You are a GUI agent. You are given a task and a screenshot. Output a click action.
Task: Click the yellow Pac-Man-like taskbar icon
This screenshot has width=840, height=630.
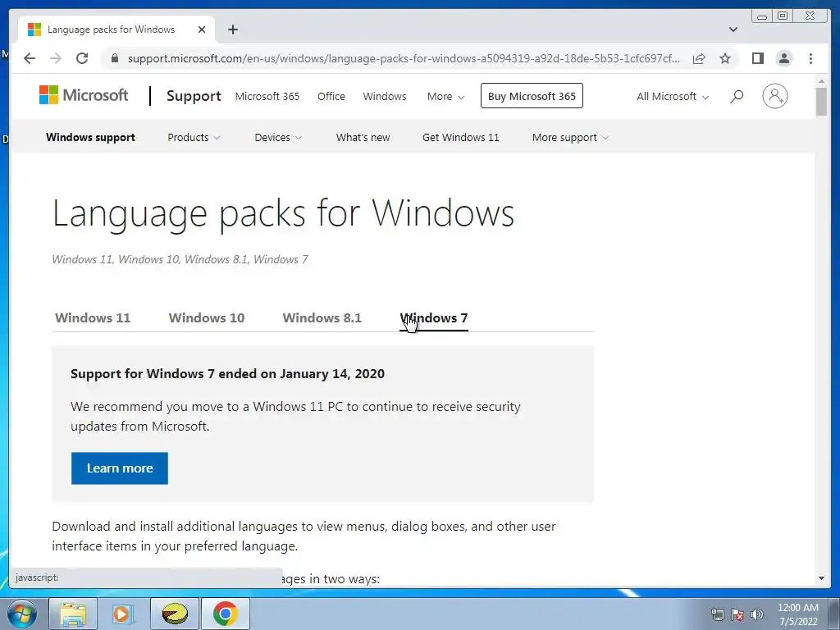pyautogui.click(x=175, y=614)
